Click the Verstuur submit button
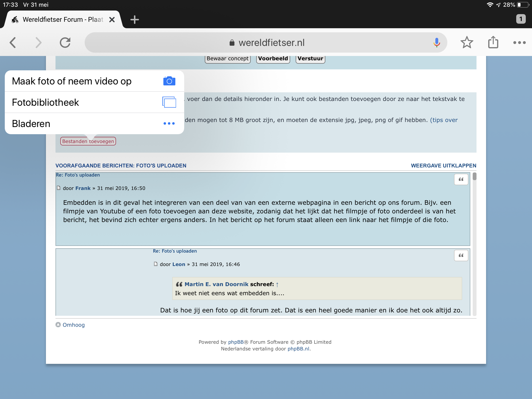 (x=310, y=59)
